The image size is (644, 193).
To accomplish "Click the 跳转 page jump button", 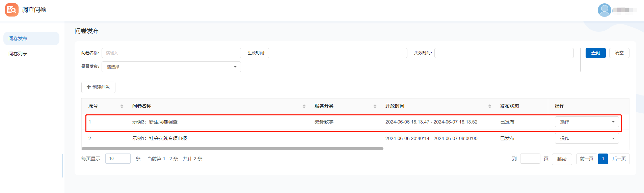I will [562, 159].
